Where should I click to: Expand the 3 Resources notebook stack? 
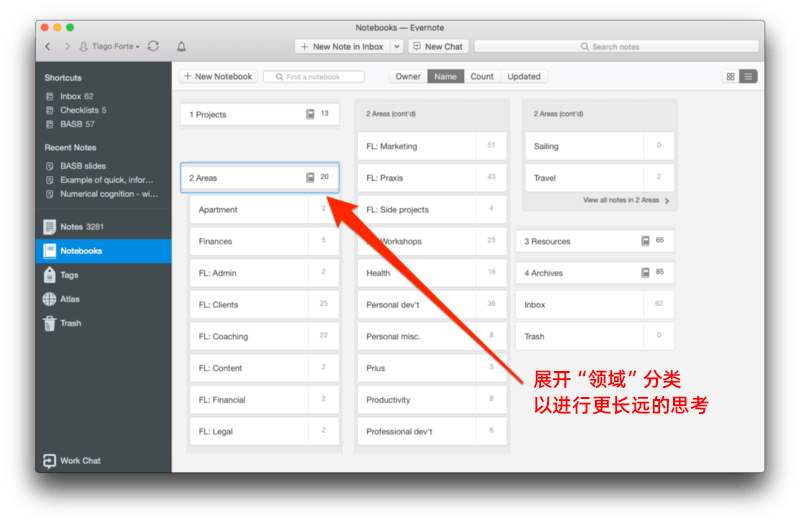[595, 241]
